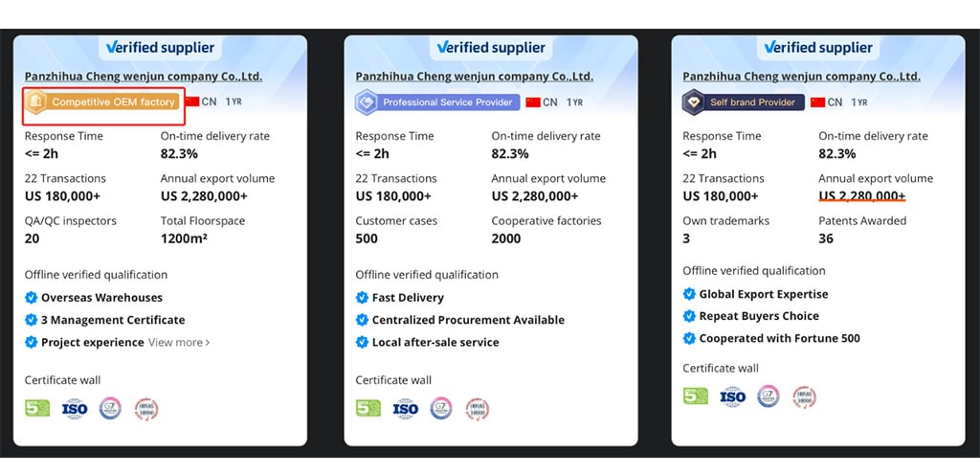Click the verified check beside Global Export Expertise
This screenshot has width=980, height=475.
689,294
